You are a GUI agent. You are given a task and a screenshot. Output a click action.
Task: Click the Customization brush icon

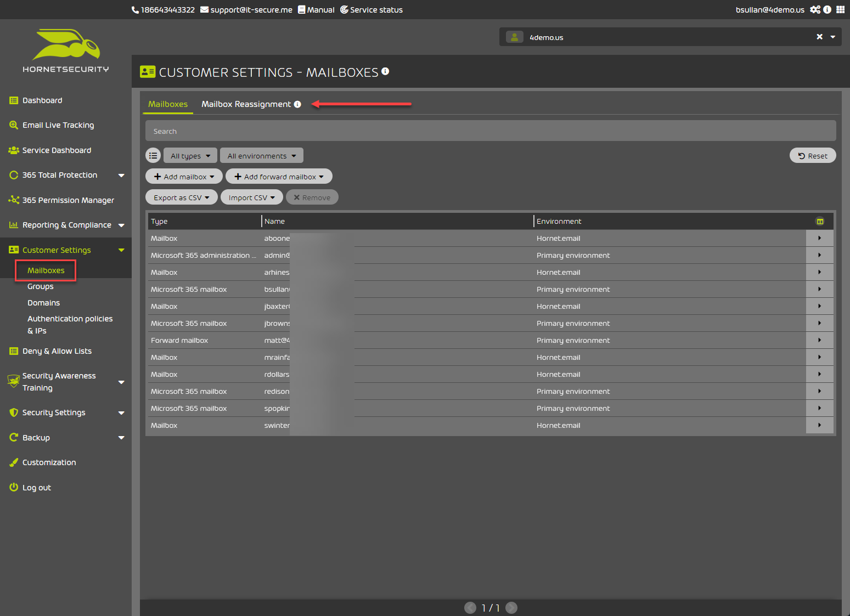[14, 462]
